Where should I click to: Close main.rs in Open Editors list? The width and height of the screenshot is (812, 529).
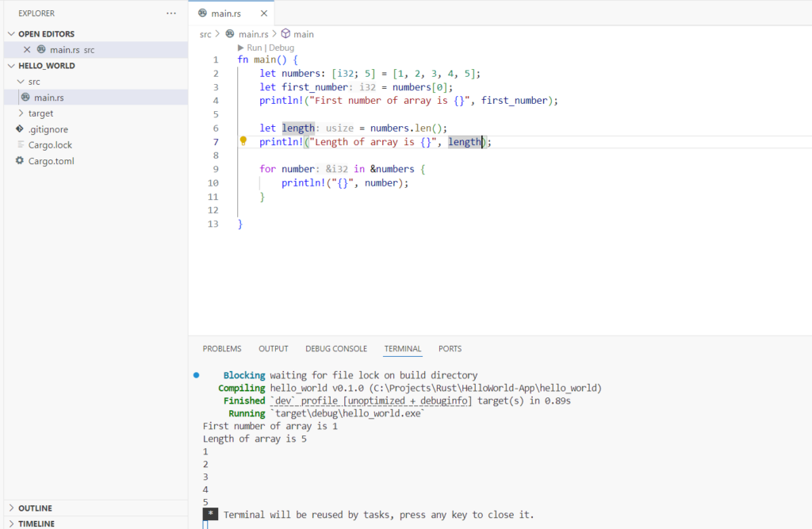coord(27,50)
